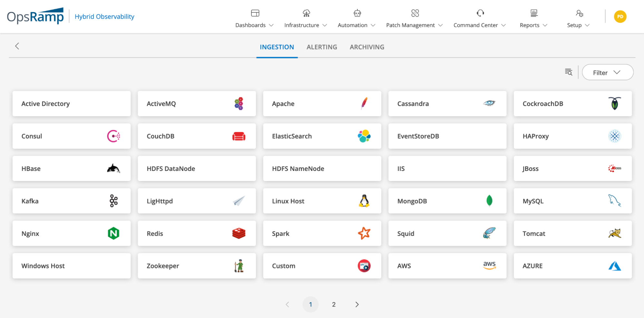
Task: Expand the Setup menu chevron
Action: coord(588,25)
